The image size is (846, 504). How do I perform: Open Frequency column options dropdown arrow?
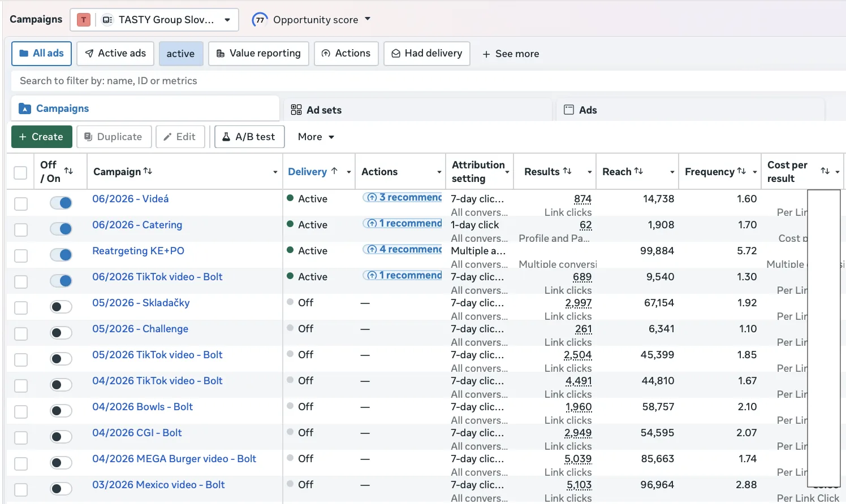[754, 172]
